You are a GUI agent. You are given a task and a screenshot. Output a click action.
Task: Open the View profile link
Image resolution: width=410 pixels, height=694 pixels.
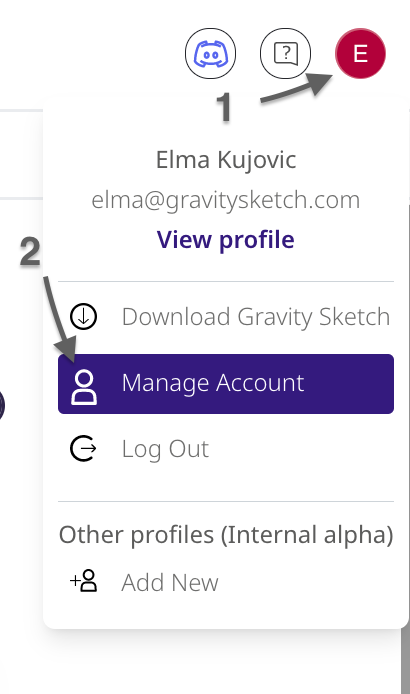click(x=225, y=239)
